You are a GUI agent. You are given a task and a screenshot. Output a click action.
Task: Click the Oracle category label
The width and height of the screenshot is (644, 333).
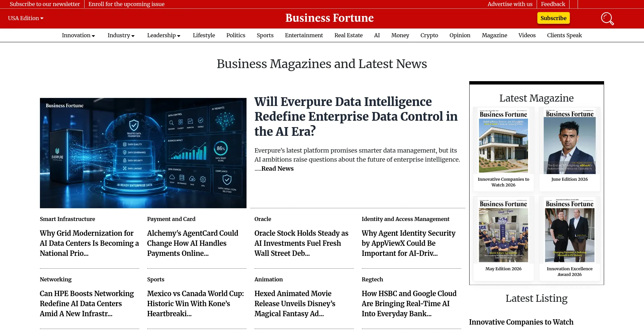[x=263, y=219]
